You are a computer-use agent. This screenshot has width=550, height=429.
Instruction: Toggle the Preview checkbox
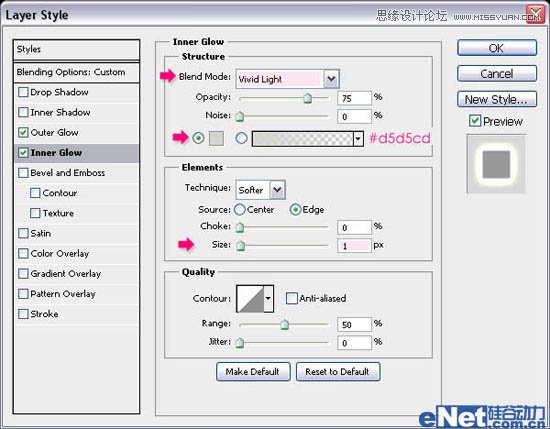point(475,121)
